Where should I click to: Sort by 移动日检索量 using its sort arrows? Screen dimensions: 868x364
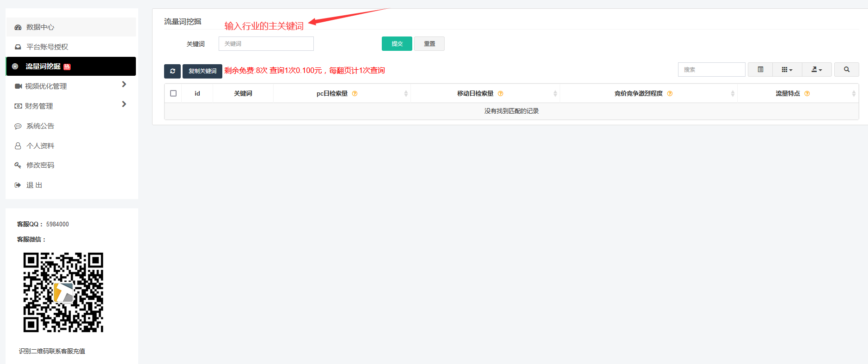coord(555,94)
